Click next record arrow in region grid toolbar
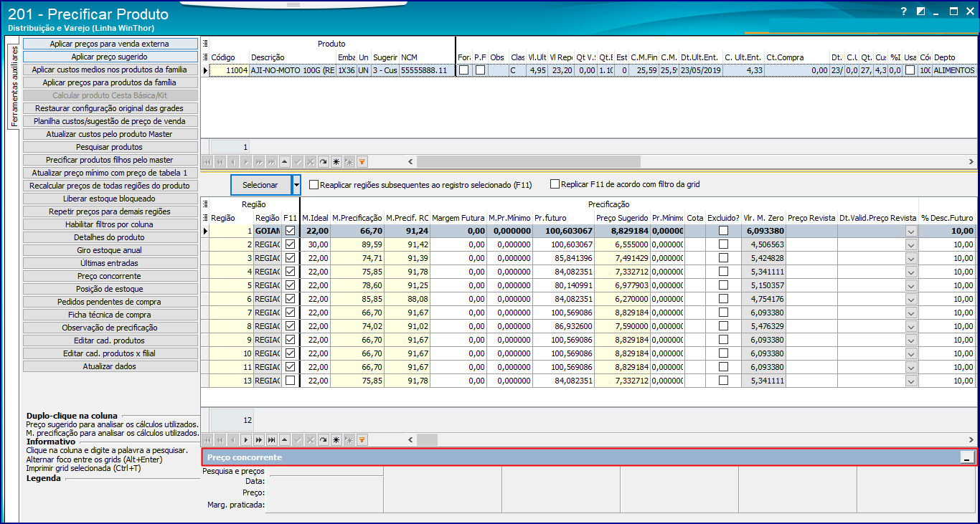The height and width of the screenshot is (524, 980). (246, 439)
